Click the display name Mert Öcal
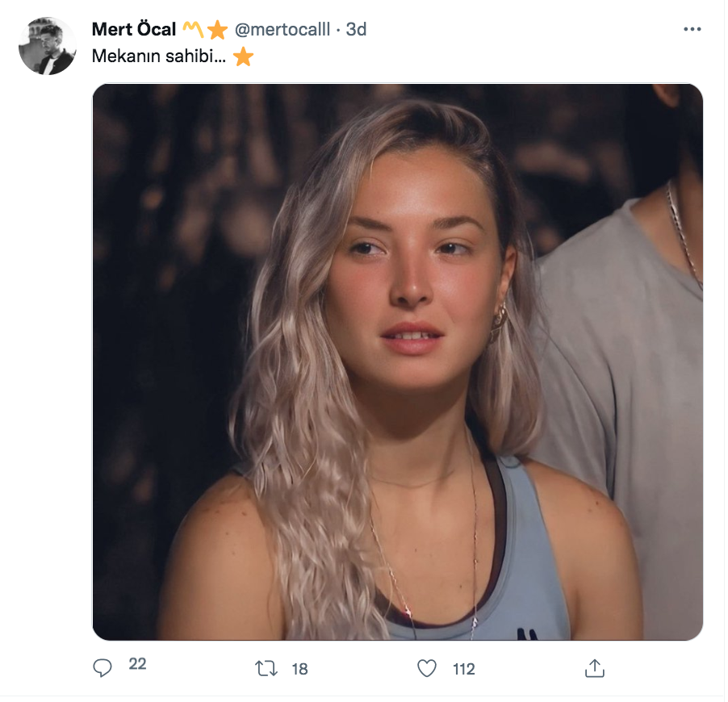Viewport: 728px width, 702px height. [134, 29]
